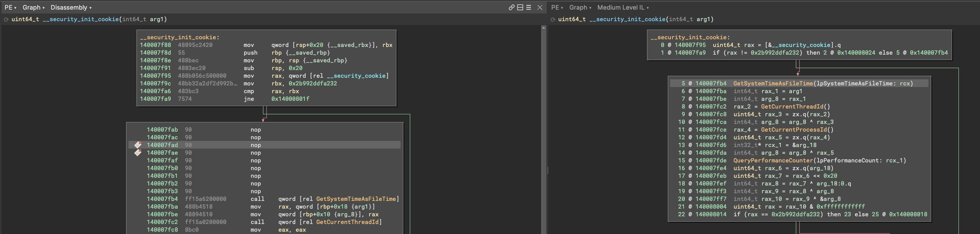Image resolution: width=980 pixels, height=234 pixels.
Task: Click __security_init_cookie in the Disassembly pane function header
Action: coord(81,19)
